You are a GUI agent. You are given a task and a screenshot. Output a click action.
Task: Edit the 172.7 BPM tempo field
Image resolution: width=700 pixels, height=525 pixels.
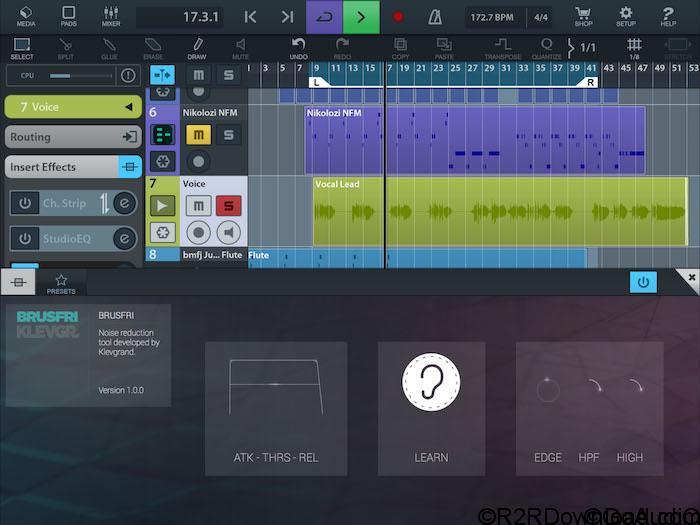pos(492,17)
